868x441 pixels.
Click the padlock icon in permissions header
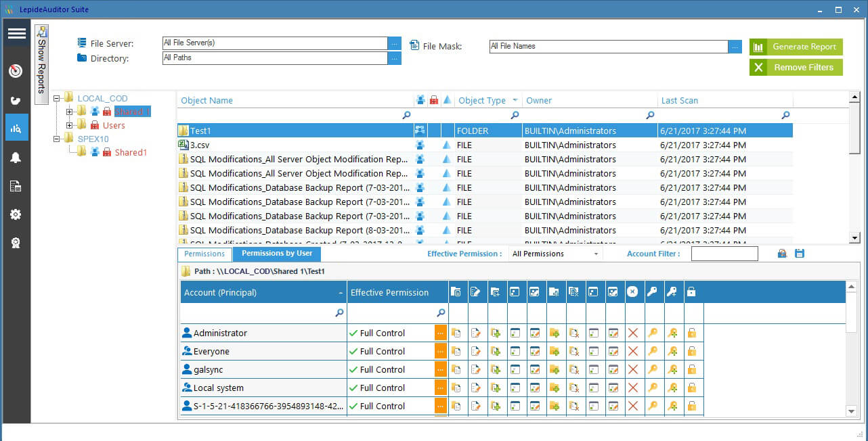(691, 292)
